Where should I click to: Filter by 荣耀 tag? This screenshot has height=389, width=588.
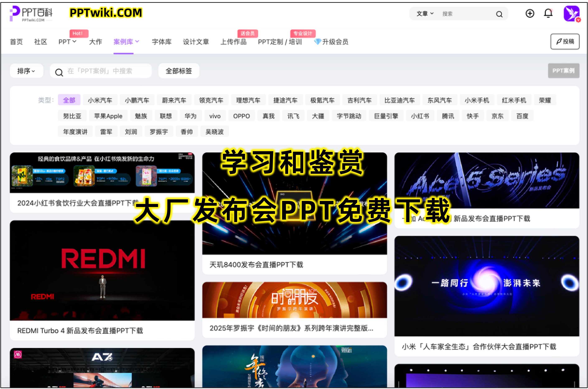(545, 100)
